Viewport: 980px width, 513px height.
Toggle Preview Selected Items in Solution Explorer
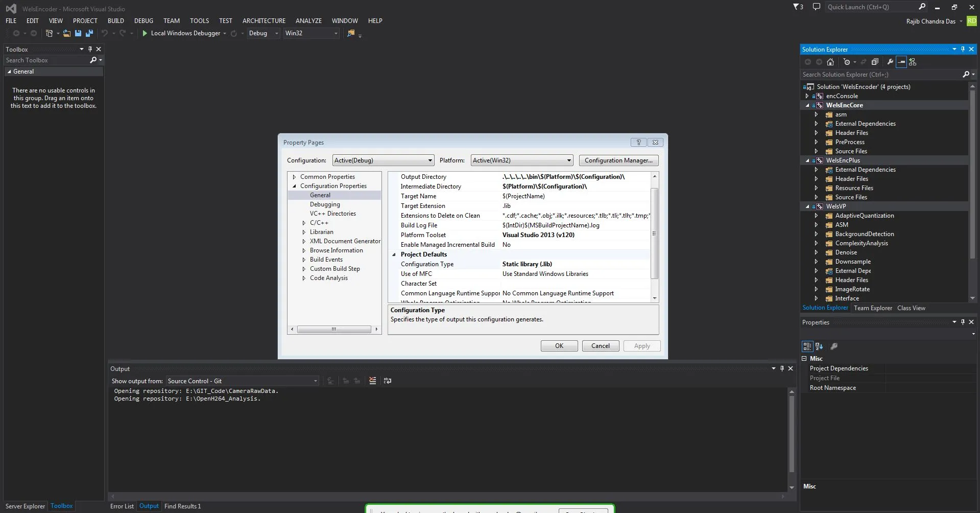tap(901, 62)
